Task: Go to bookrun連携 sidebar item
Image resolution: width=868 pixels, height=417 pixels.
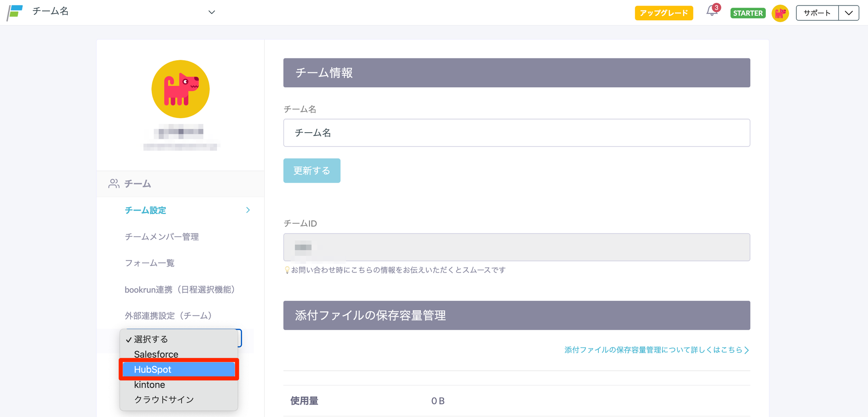Action: [x=179, y=289]
